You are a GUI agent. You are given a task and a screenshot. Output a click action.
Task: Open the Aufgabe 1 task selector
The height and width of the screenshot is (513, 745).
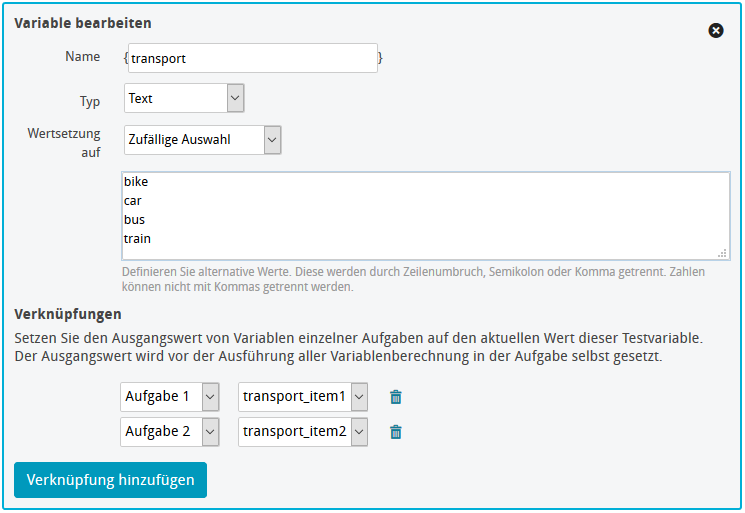click(x=169, y=397)
